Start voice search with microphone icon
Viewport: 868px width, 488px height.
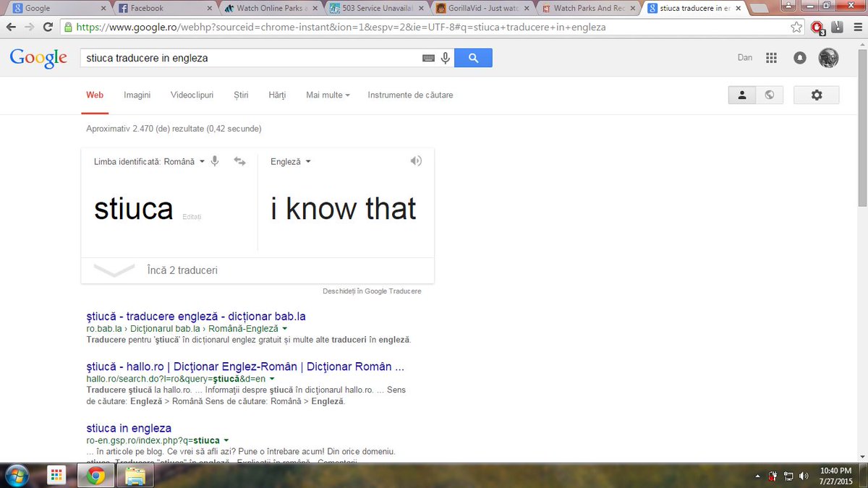446,58
